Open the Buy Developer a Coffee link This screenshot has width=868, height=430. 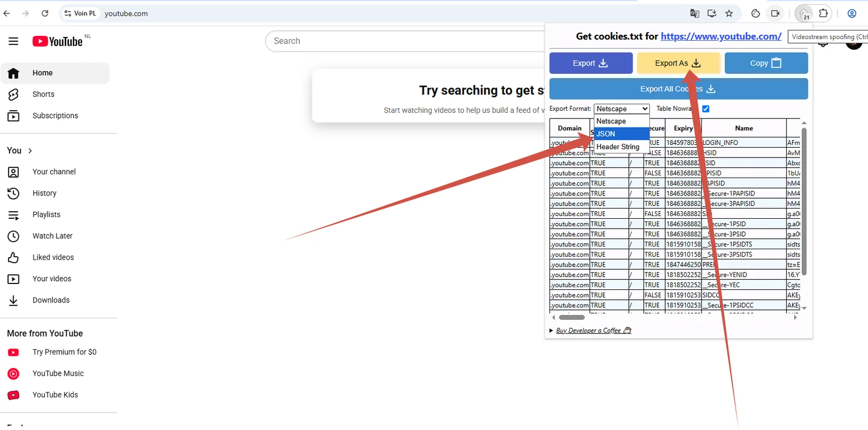tap(593, 331)
